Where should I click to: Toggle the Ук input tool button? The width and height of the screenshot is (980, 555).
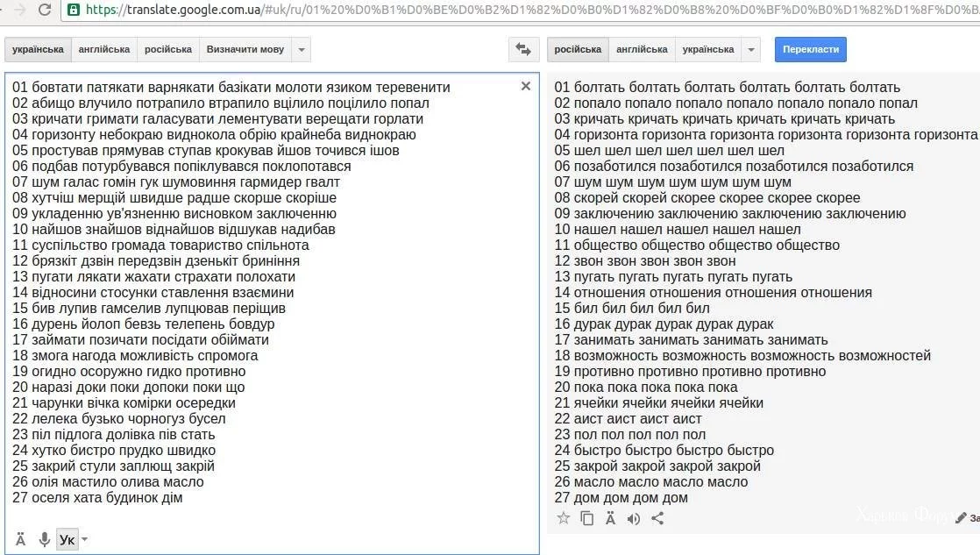(67, 539)
